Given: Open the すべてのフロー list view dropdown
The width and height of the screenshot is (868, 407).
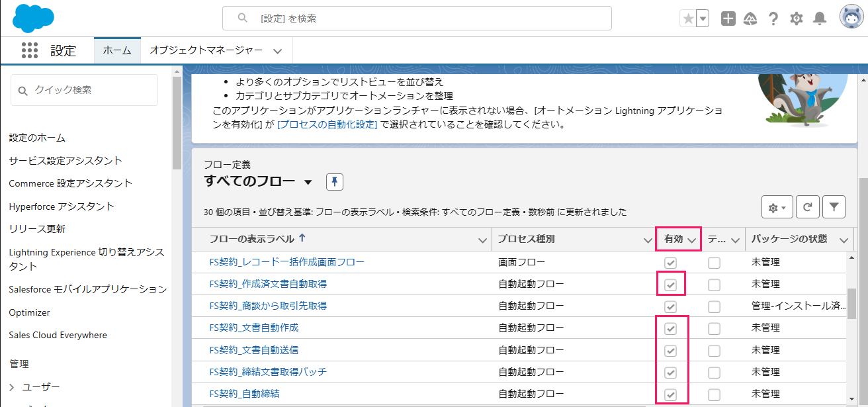Looking at the screenshot, I should pyautogui.click(x=308, y=182).
